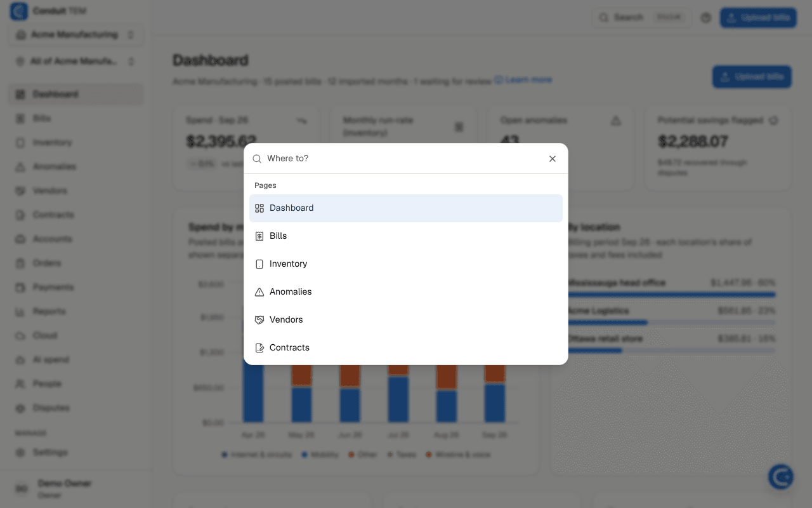Open Accounts in the sidebar

(x=75, y=239)
